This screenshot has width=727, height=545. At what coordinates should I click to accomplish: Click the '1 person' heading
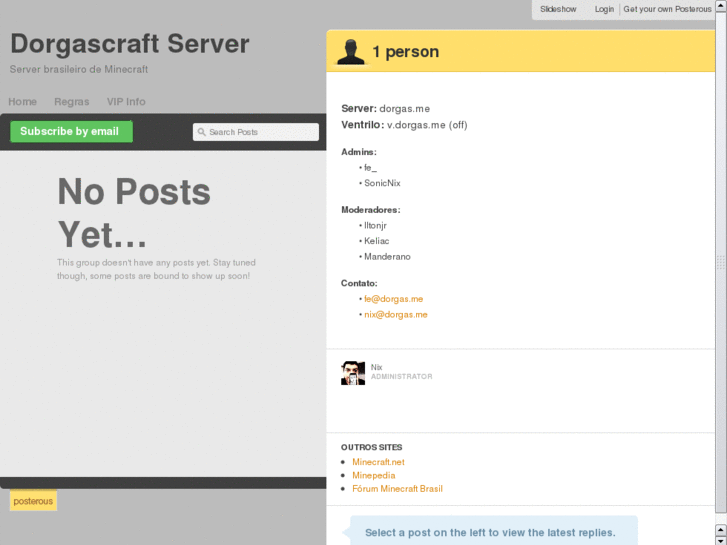coord(405,51)
